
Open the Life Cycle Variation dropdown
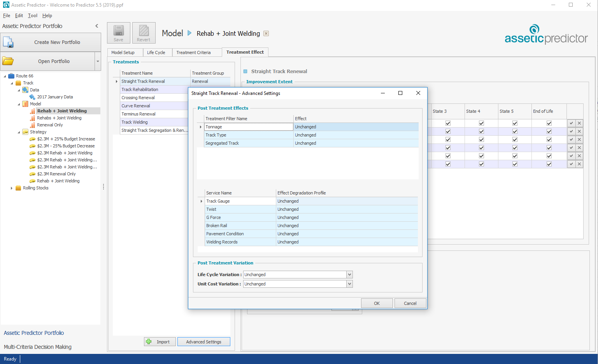coord(349,275)
